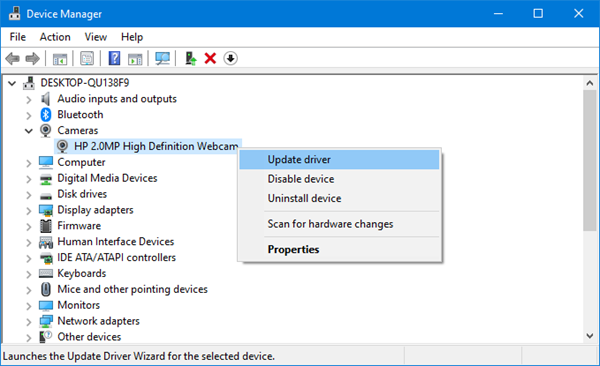Click the Mice and other pointing devices icon
The height and width of the screenshot is (366, 600).
[46, 289]
